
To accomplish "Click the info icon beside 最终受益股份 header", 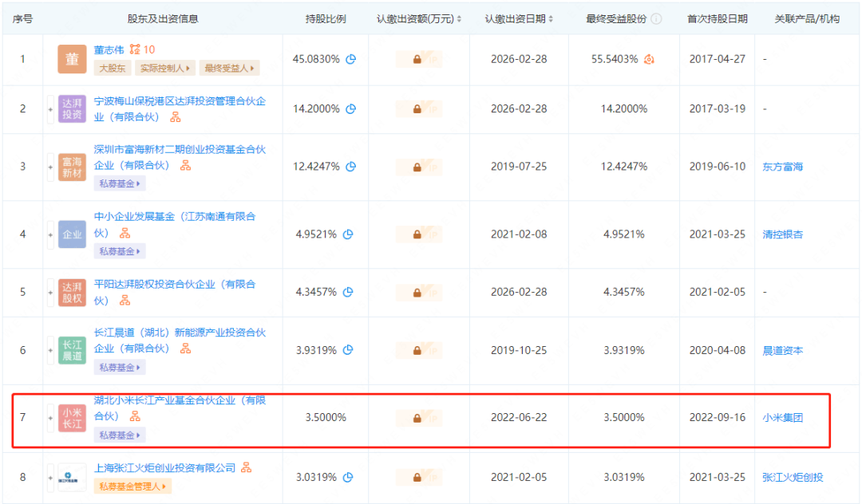I will click(656, 19).
